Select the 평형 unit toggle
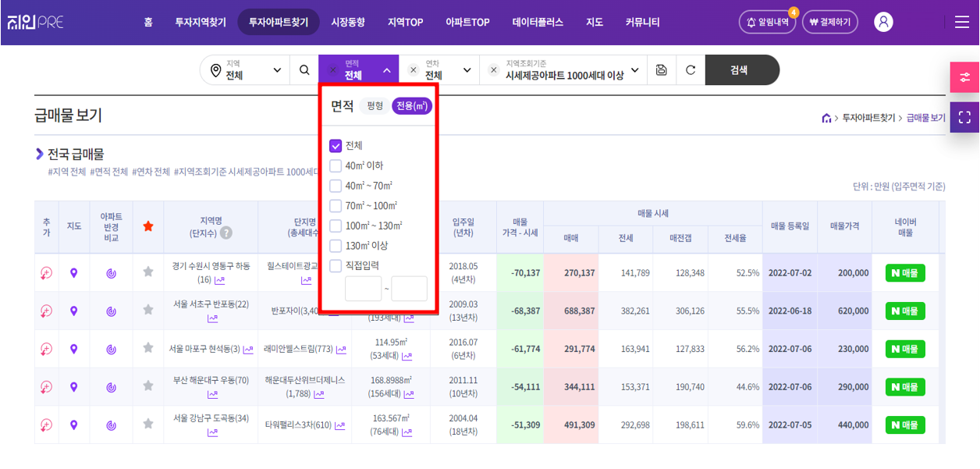This screenshot has height=469, width=980. pos(375,105)
